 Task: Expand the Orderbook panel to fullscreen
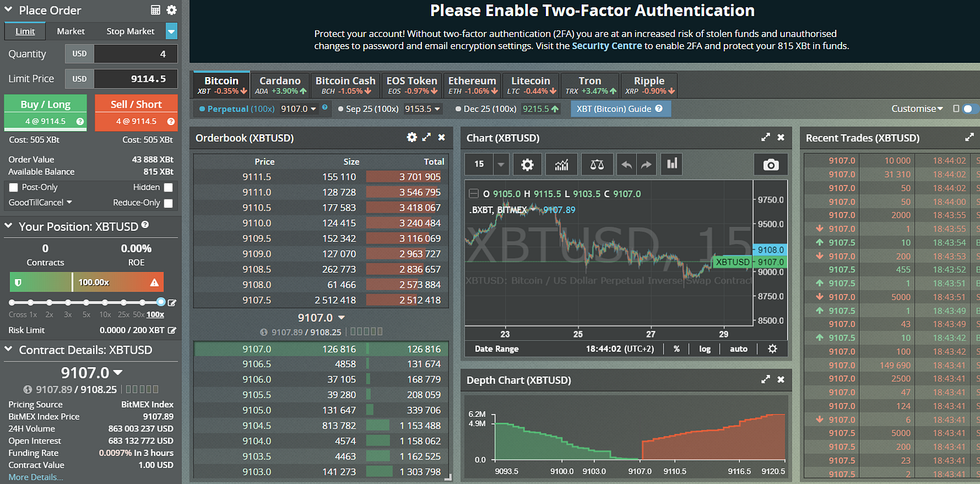pyautogui.click(x=426, y=138)
